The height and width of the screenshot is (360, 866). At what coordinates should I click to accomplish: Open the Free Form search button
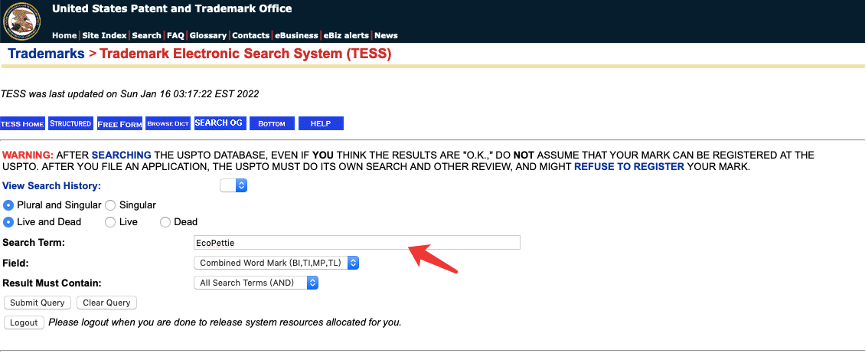[x=120, y=124]
